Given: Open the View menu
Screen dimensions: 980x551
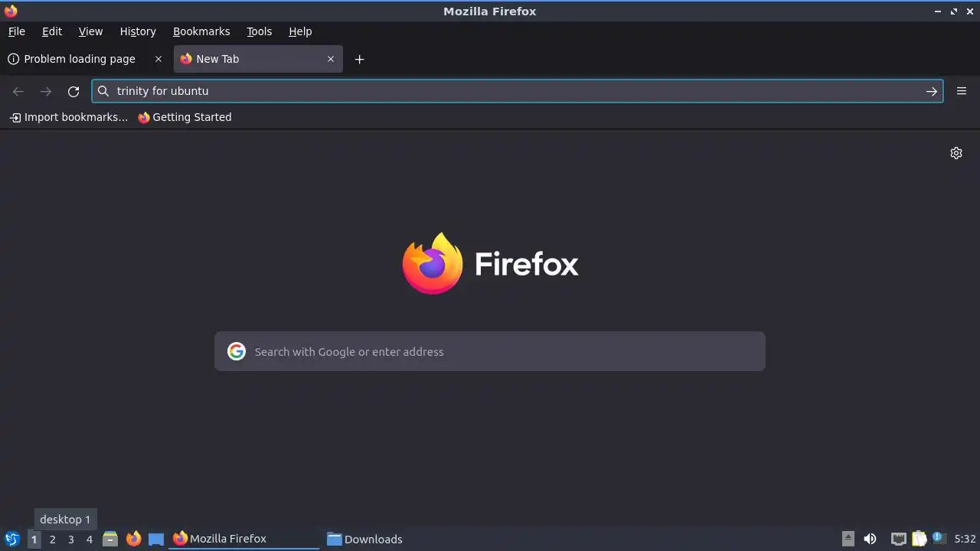Looking at the screenshot, I should point(90,31).
